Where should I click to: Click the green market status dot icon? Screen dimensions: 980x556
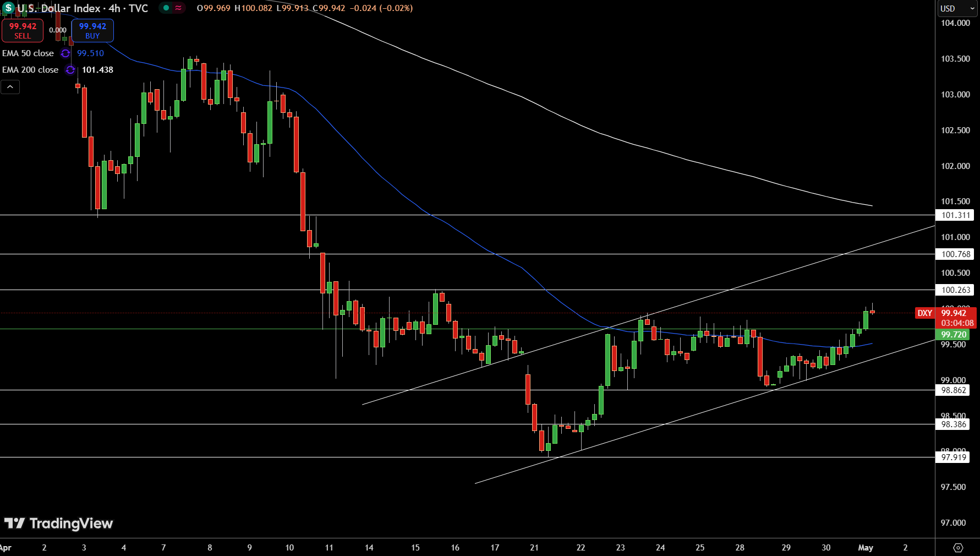tap(166, 8)
